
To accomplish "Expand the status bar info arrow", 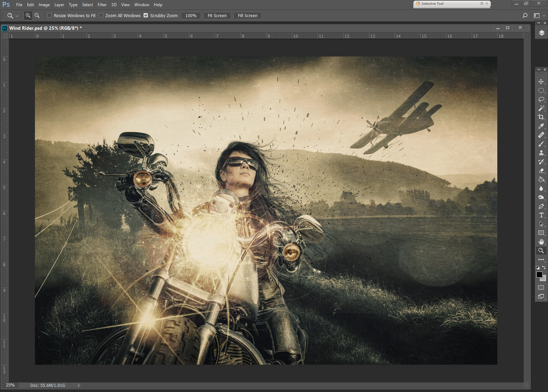I will [x=79, y=385].
